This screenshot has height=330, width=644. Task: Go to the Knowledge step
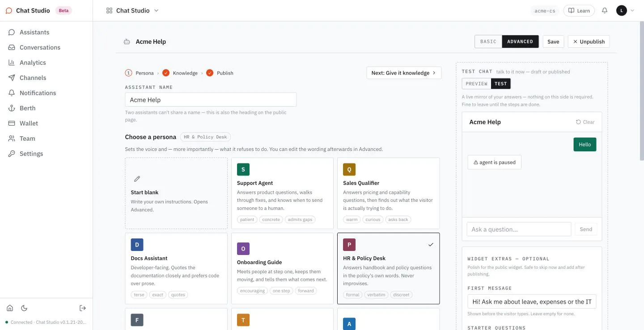(x=180, y=73)
